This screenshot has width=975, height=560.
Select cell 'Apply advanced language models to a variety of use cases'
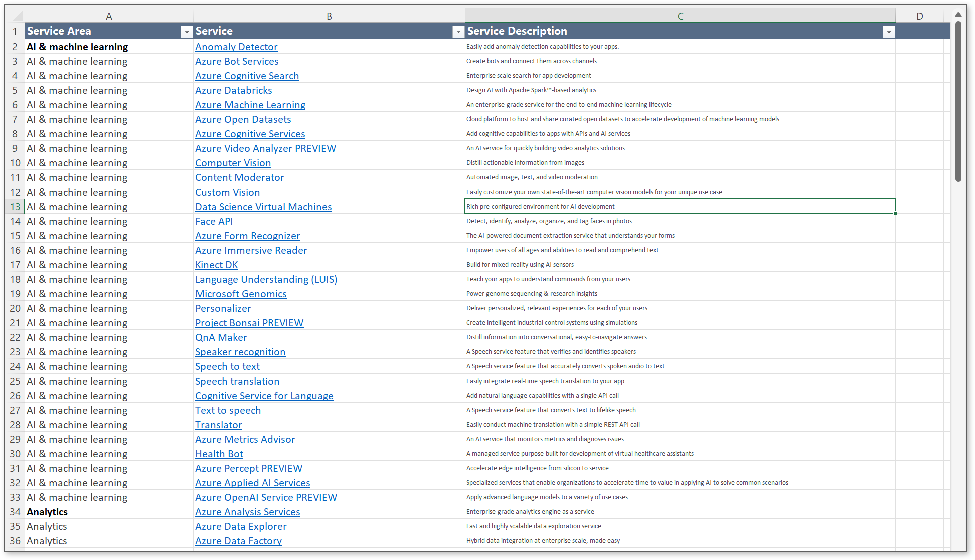click(680, 497)
